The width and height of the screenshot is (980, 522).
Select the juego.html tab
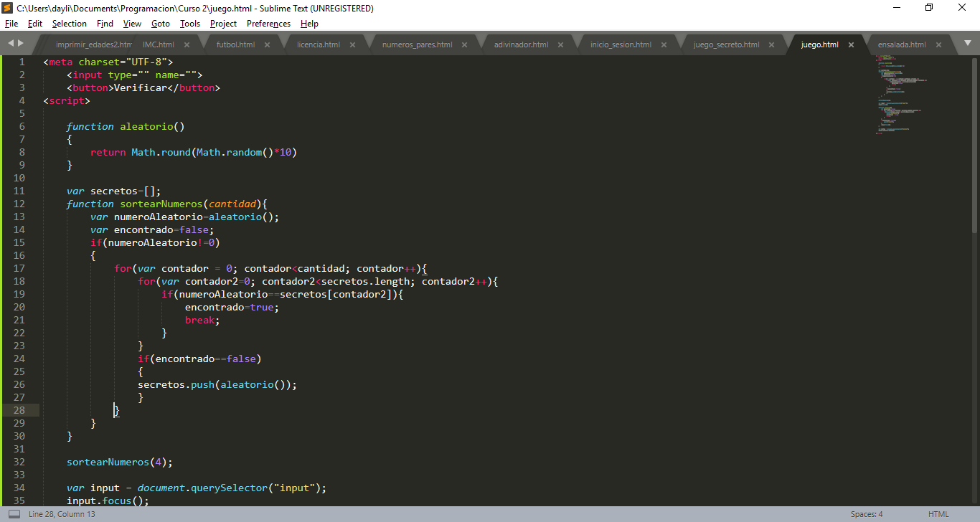click(x=819, y=44)
